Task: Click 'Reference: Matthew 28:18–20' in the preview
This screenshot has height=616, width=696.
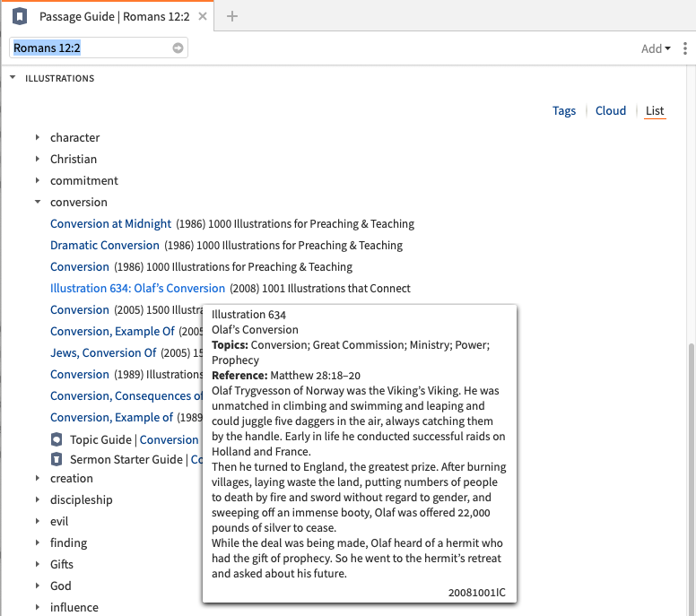Action: click(x=286, y=376)
